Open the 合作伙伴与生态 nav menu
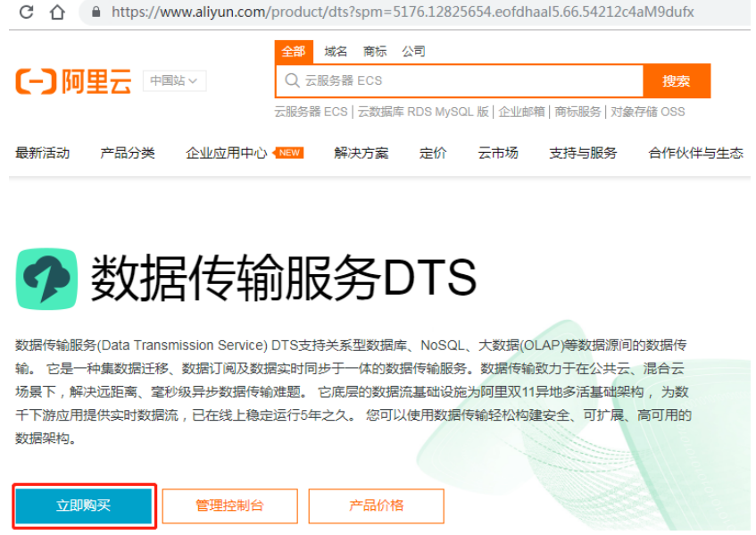756x535 pixels. coord(695,153)
